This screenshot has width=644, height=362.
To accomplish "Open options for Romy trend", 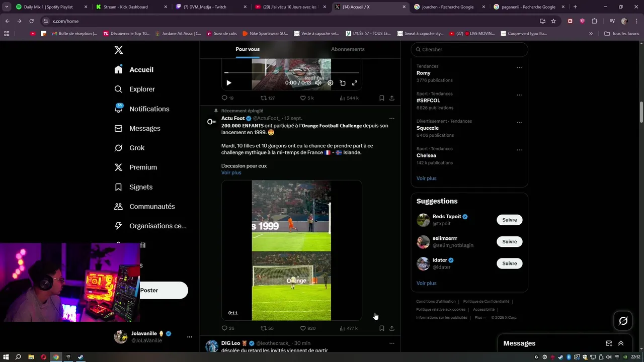I will coord(519,67).
